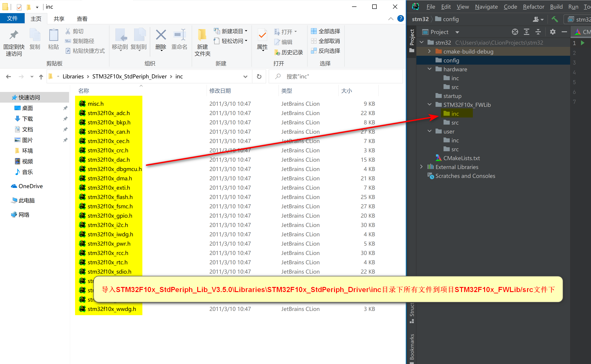591x364 pixels.
Task: Click Select none (全部取消)
Action: tap(325, 41)
